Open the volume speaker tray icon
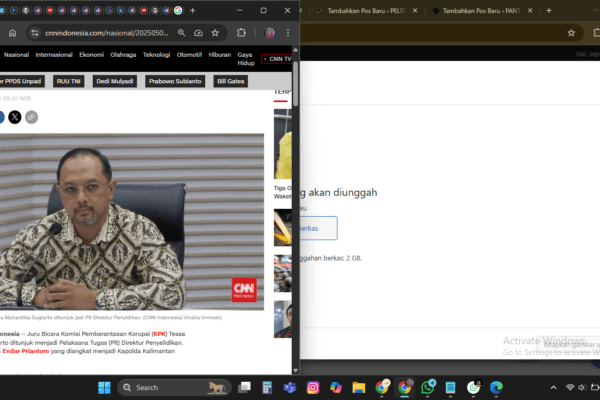 582,388
